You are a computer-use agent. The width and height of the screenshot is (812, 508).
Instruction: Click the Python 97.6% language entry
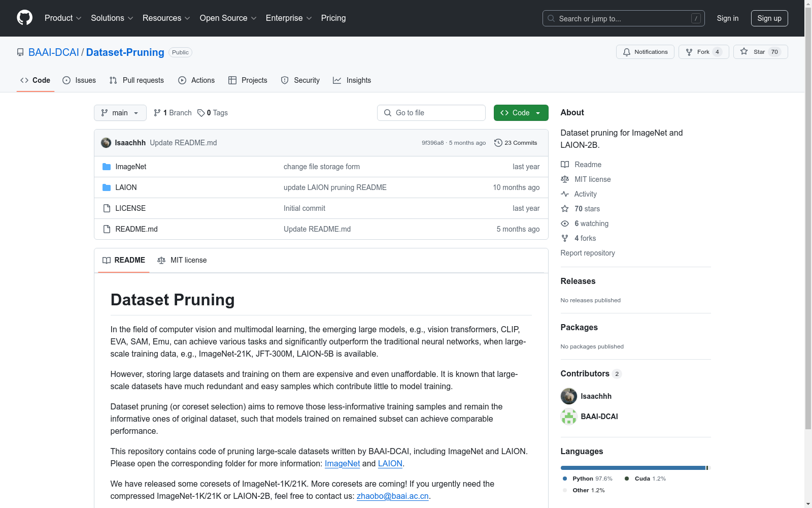click(x=588, y=479)
